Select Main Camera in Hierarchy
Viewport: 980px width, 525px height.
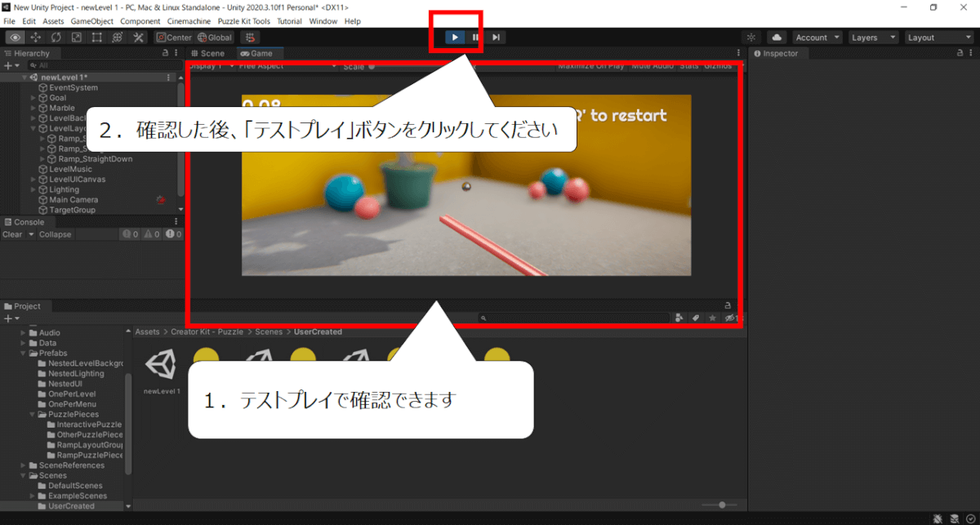tap(73, 200)
